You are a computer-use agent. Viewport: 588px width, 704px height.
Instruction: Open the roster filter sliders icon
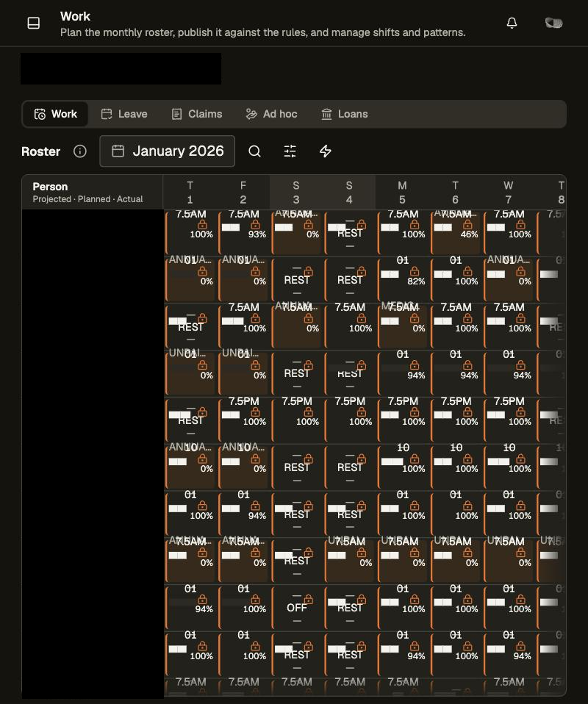pos(290,151)
